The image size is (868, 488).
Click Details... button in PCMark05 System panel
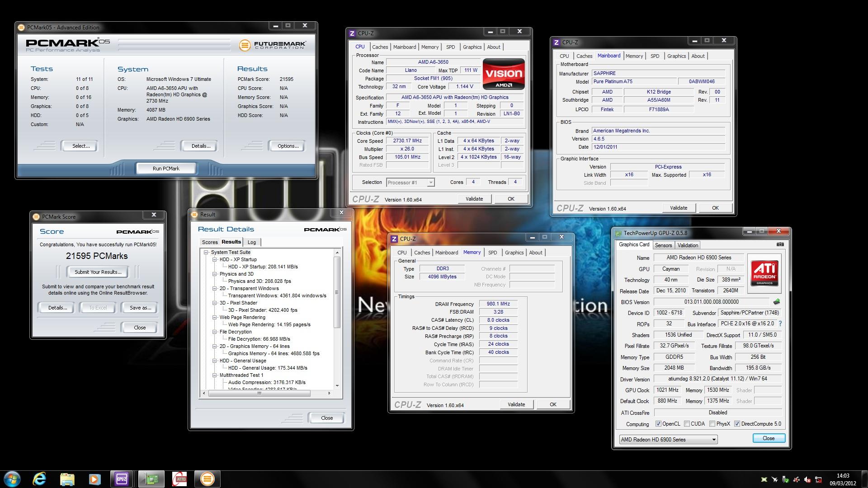tap(201, 146)
